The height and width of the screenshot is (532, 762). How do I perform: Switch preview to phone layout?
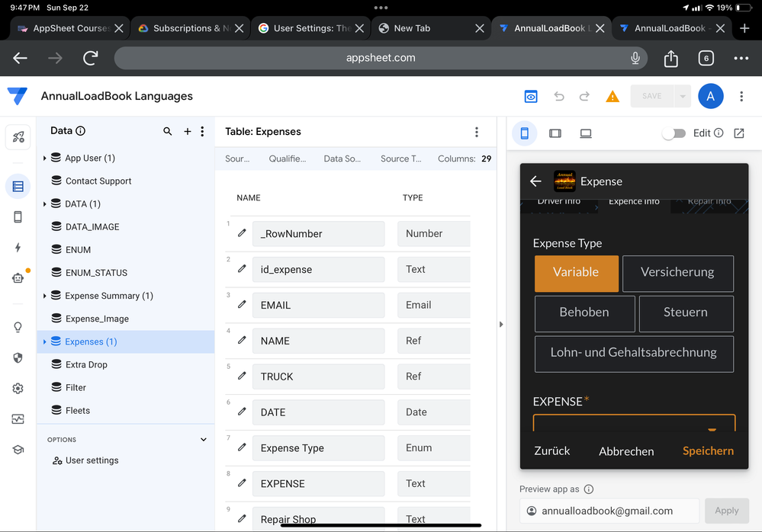pyautogui.click(x=524, y=133)
